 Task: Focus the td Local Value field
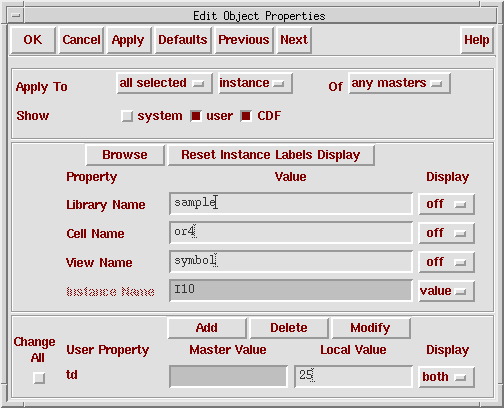pyautogui.click(x=353, y=377)
